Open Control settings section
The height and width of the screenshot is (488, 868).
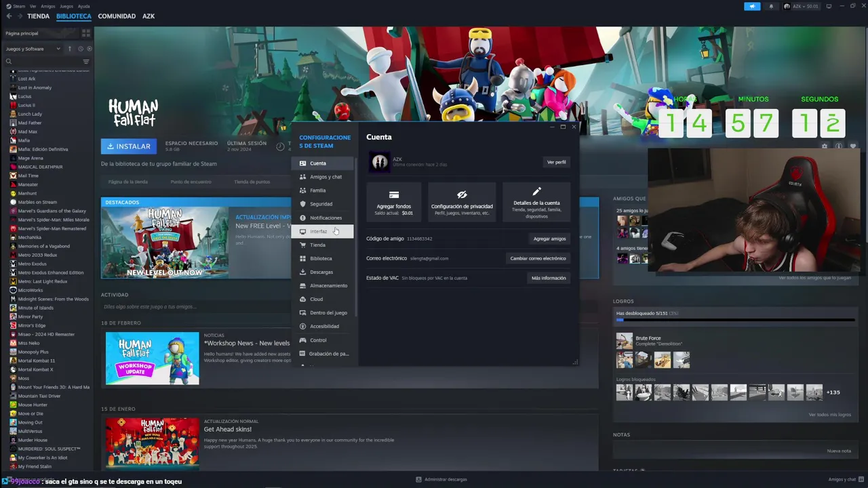(x=323, y=340)
